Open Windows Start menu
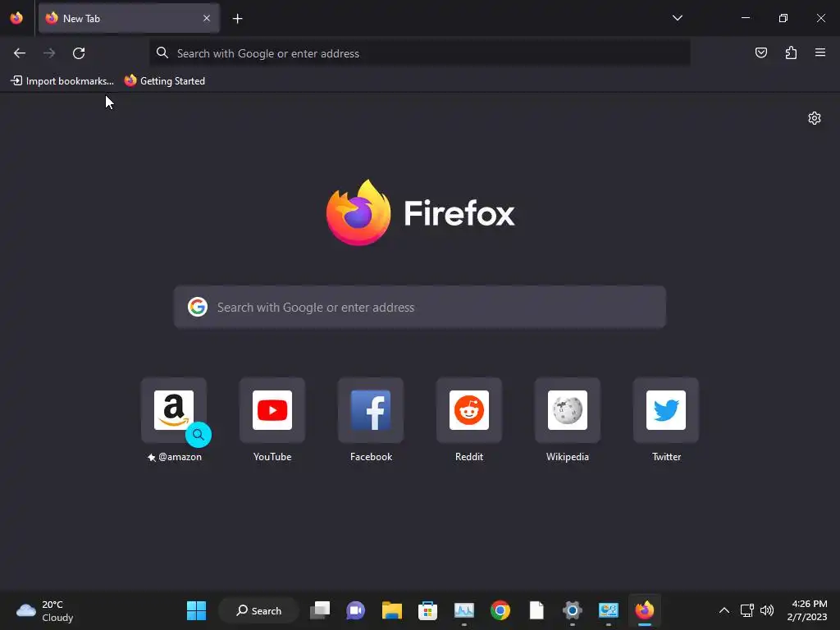The width and height of the screenshot is (840, 630). point(196,610)
